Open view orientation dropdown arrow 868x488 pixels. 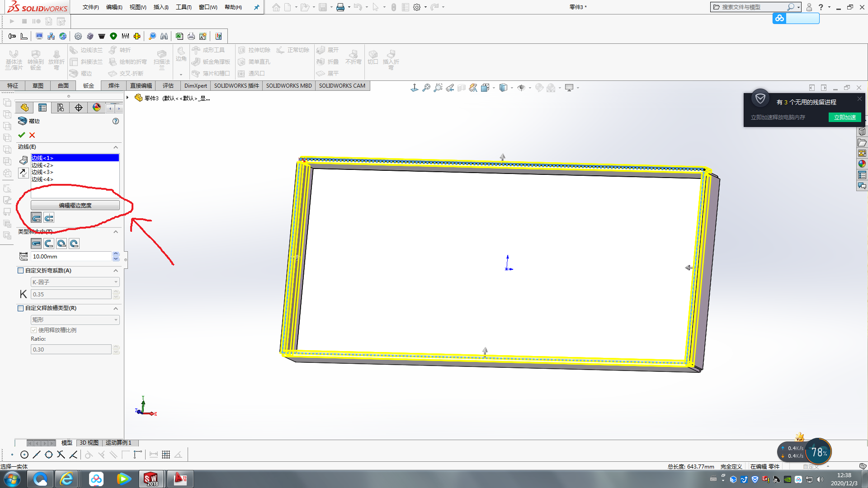click(494, 88)
